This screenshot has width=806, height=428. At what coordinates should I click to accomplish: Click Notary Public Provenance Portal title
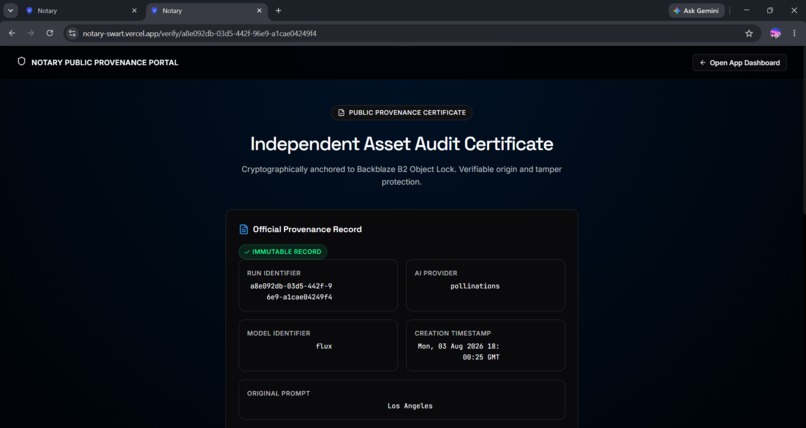pos(105,63)
